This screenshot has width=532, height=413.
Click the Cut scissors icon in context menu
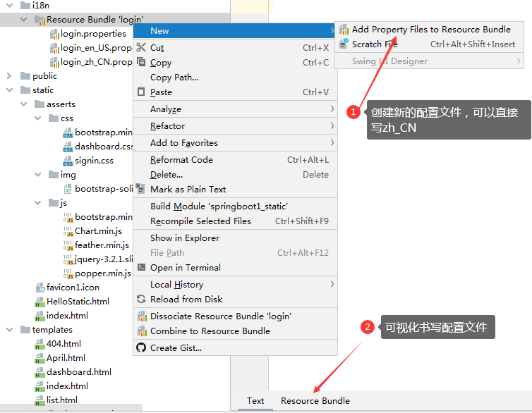[x=141, y=48]
